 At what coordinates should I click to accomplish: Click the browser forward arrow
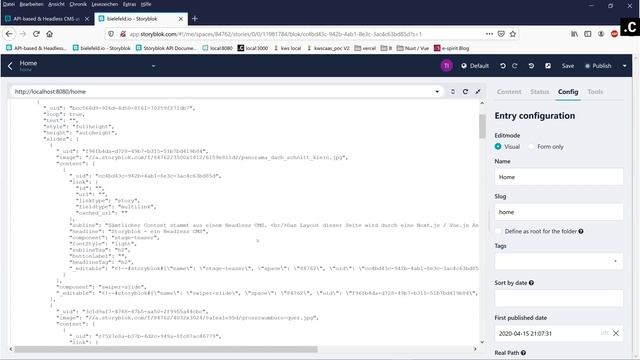coord(23,34)
